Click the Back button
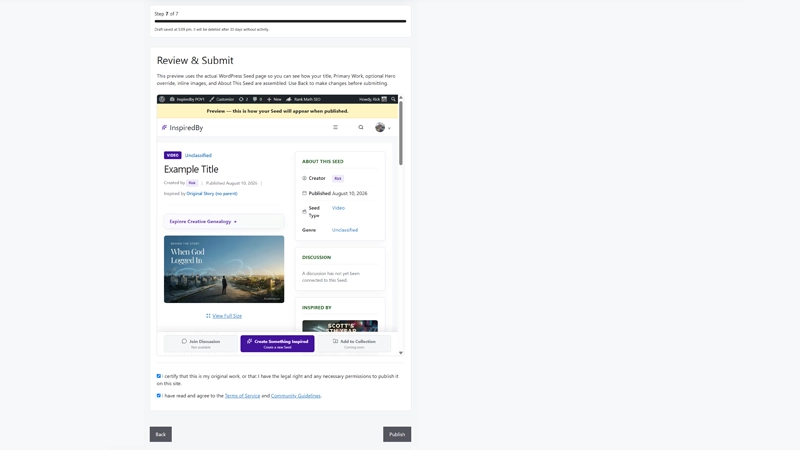 click(161, 434)
